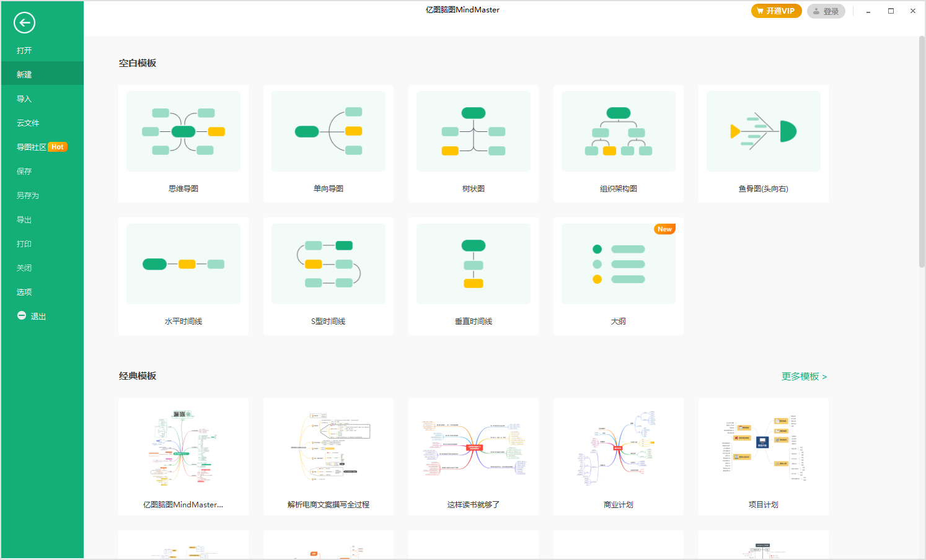Create blank 思维导图 template
This screenshot has width=926, height=560.
pos(183,144)
